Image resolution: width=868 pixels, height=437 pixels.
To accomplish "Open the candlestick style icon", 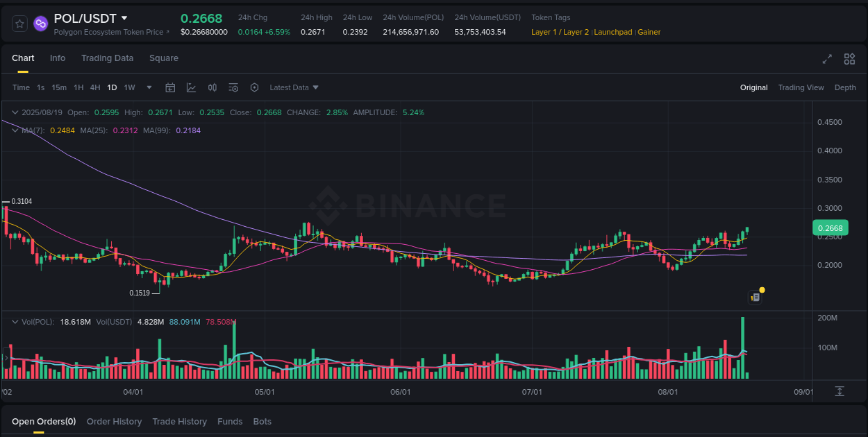I will click(x=212, y=87).
